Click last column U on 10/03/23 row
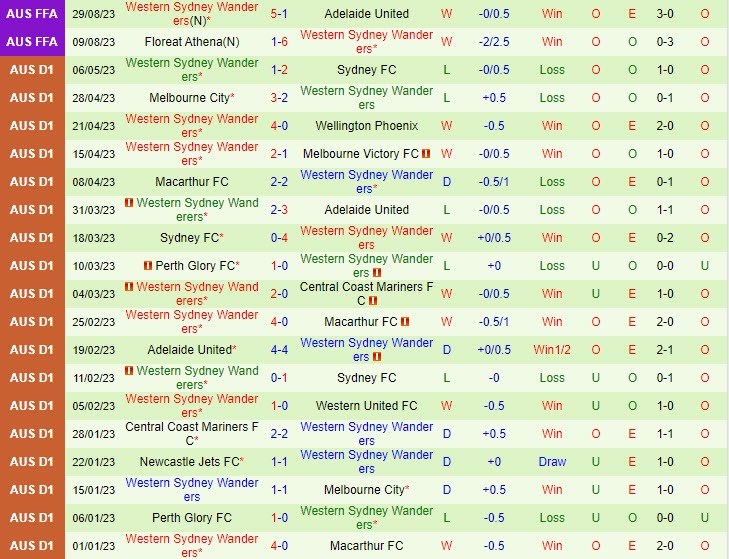 tap(705, 266)
